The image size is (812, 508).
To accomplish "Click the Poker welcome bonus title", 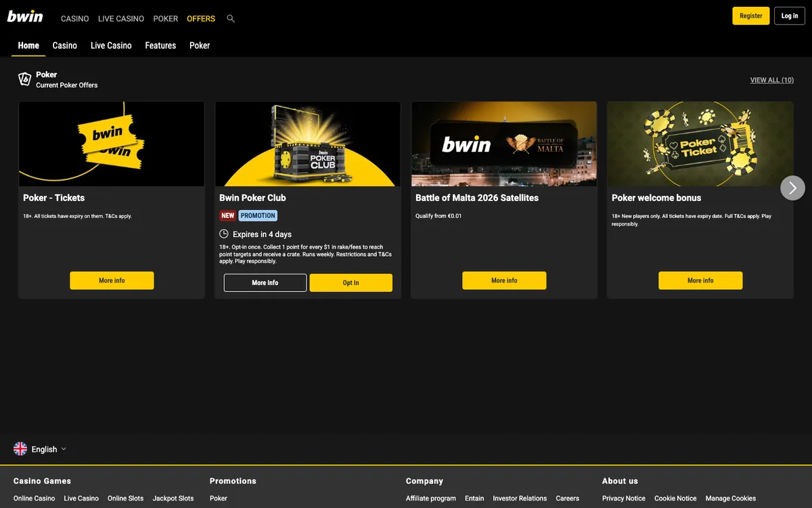I will coord(656,198).
